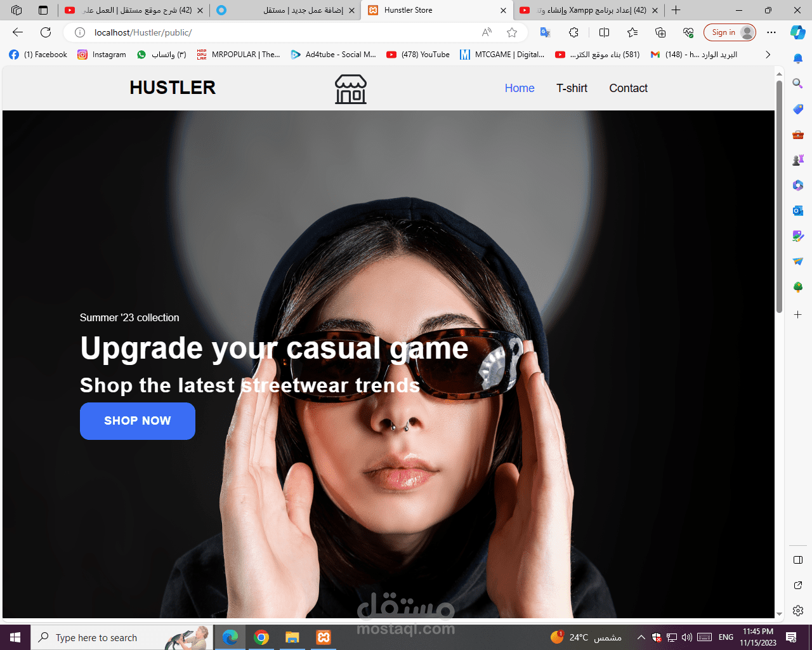Screen dimensions: 812x650
Task: Open the Extensions puzzle icon
Action: 573,32
